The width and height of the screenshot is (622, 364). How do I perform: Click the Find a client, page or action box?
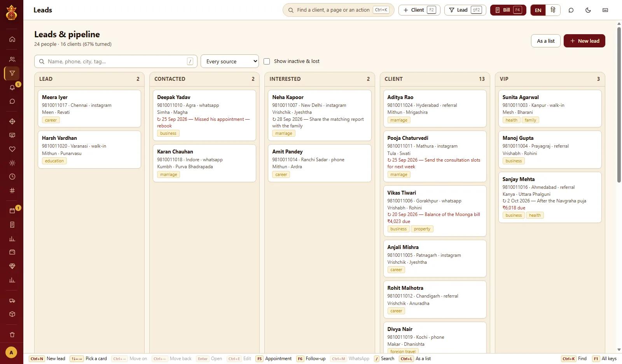[338, 10]
